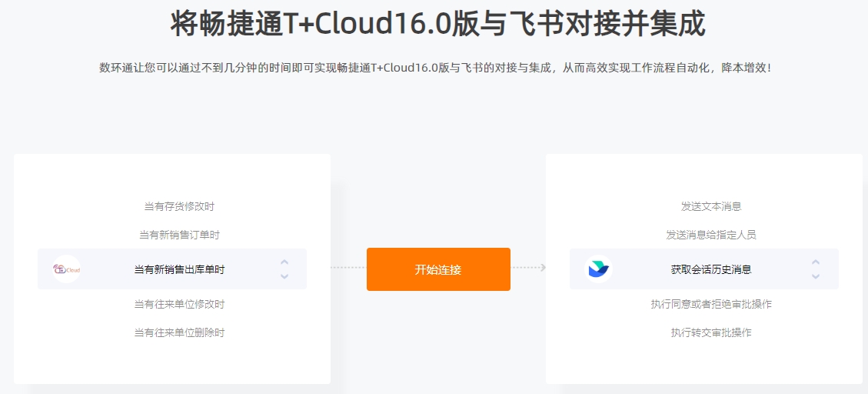The width and height of the screenshot is (868, 394).
Task: Select trigger 当有存货修改时
Action: point(179,207)
